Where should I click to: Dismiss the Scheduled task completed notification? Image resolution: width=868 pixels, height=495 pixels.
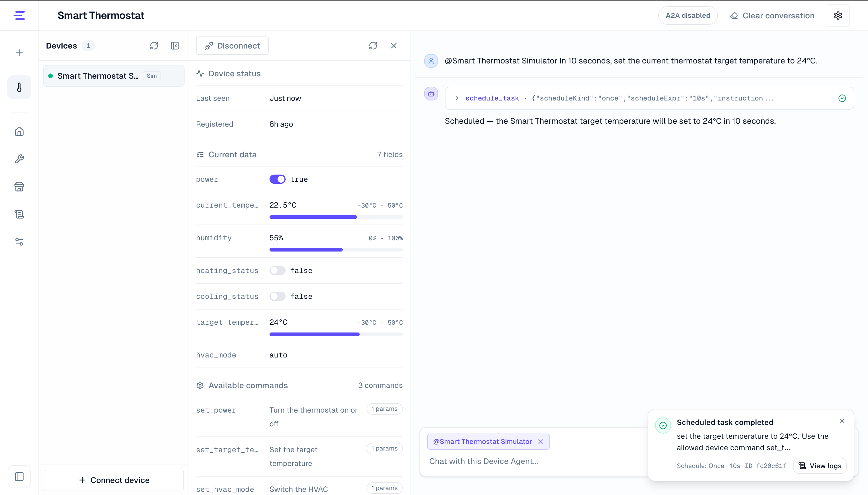[x=842, y=421]
